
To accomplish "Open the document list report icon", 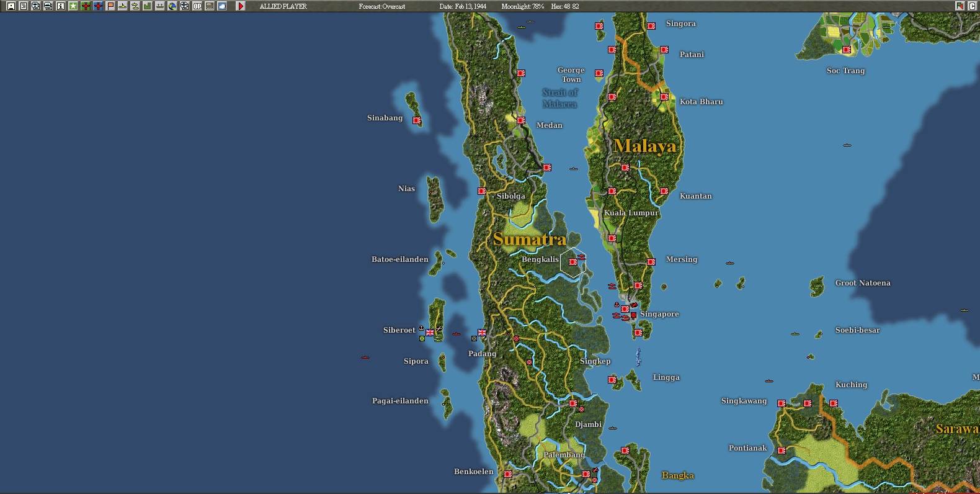I will 23,6.
